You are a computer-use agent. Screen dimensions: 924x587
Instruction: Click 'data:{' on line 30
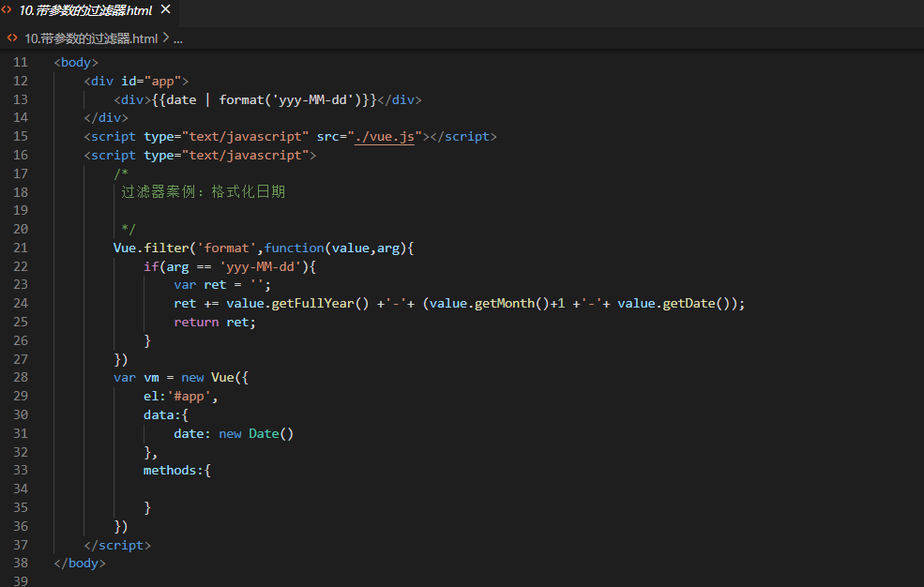tap(166, 415)
